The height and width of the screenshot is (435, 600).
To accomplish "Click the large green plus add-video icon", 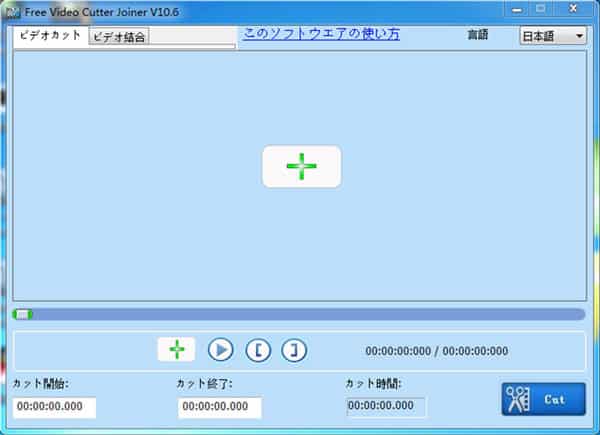I will 302,166.
